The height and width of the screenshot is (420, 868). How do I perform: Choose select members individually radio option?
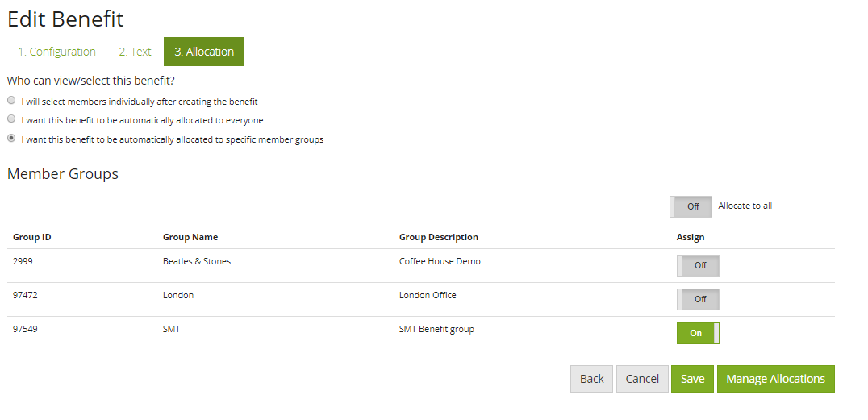point(11,102)
